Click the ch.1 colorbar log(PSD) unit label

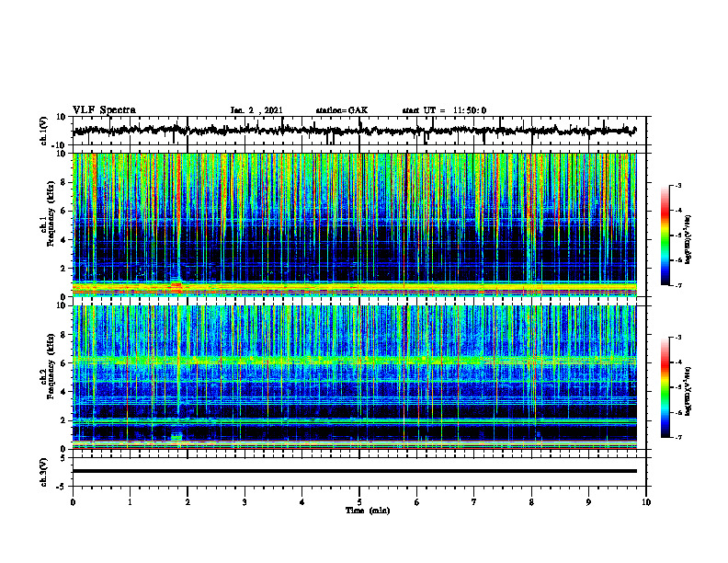tap(688, 239)
